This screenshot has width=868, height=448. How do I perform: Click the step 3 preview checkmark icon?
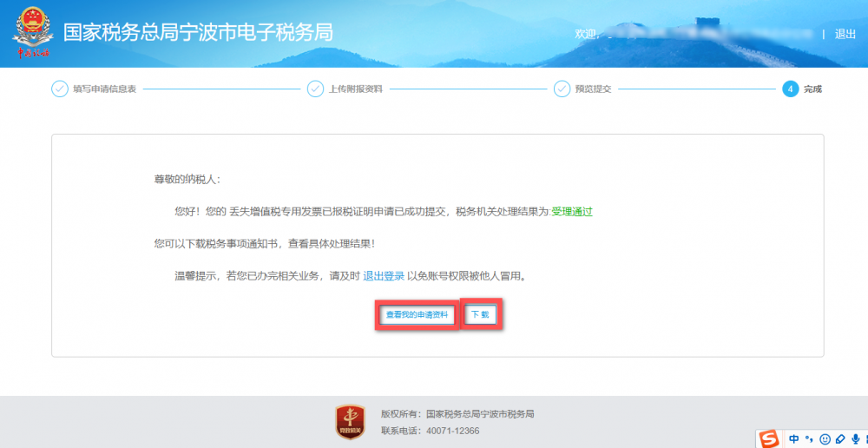(562, 89)
